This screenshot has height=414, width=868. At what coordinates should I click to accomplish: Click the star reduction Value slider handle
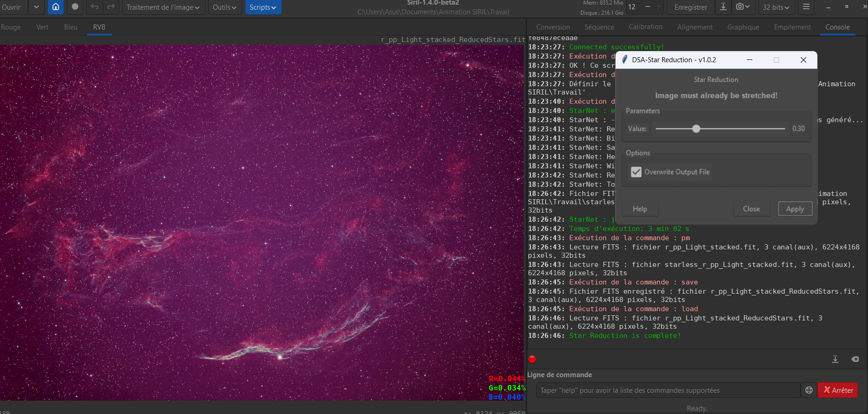pyautogui.click(x=696, y=129)
